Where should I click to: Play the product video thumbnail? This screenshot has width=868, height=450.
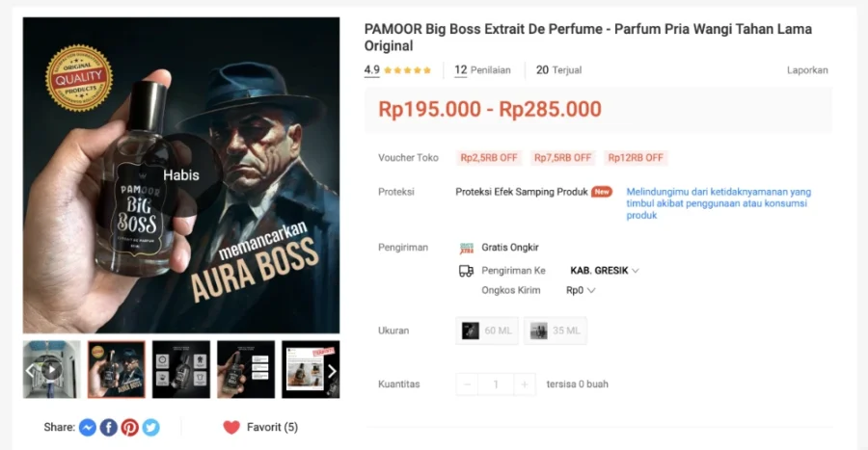click(x=51, y=370)
